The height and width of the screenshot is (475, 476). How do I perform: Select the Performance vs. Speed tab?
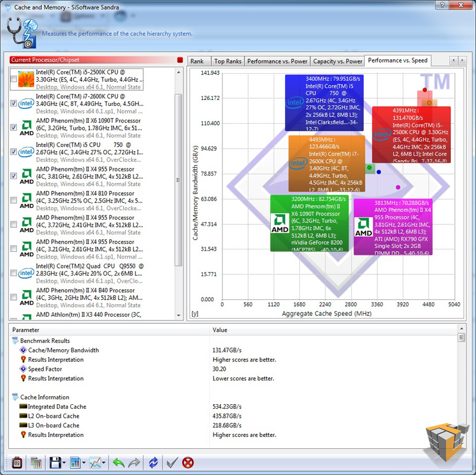397,60
